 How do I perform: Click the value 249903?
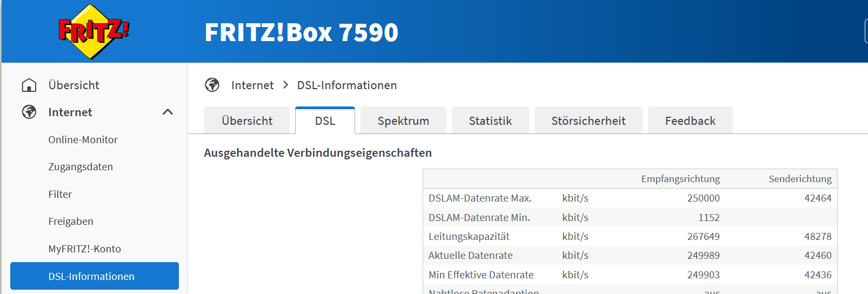point(703,275)
